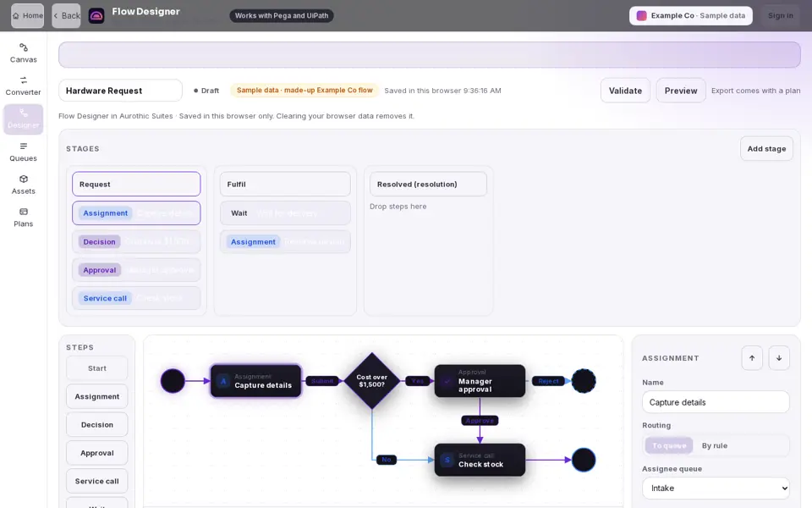Edit the Request stage name field
The width and height of the screenshot is (812, 508).
[136, 184]
